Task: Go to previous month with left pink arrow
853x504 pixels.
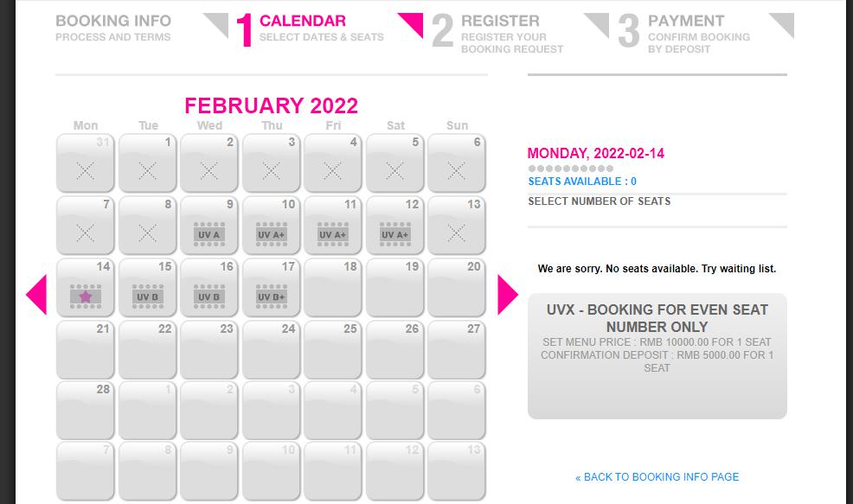Action: click(x=37, y=295)
